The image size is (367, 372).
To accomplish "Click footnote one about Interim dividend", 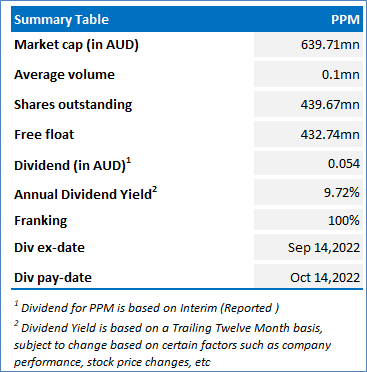I will click(x=147, y=307).
